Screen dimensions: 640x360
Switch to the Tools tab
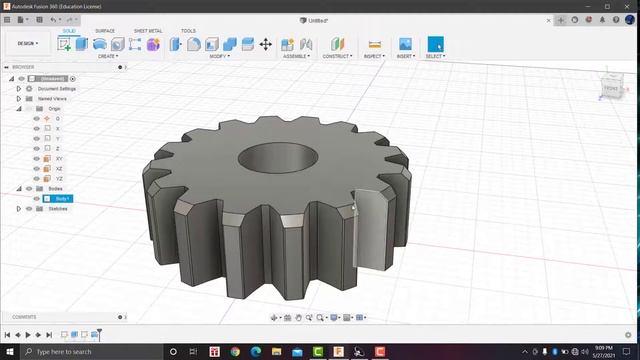(x=188, y=31)
